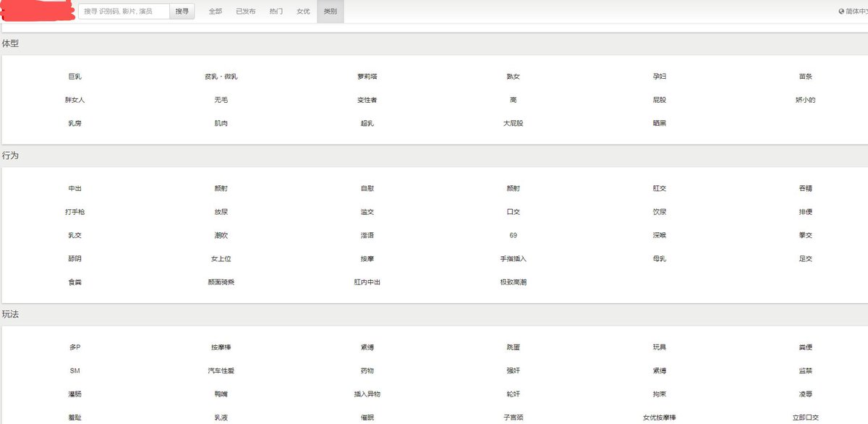Screen dimensions: 868x424
Task: Switch to the 已发布 tab
Action: 246,12
